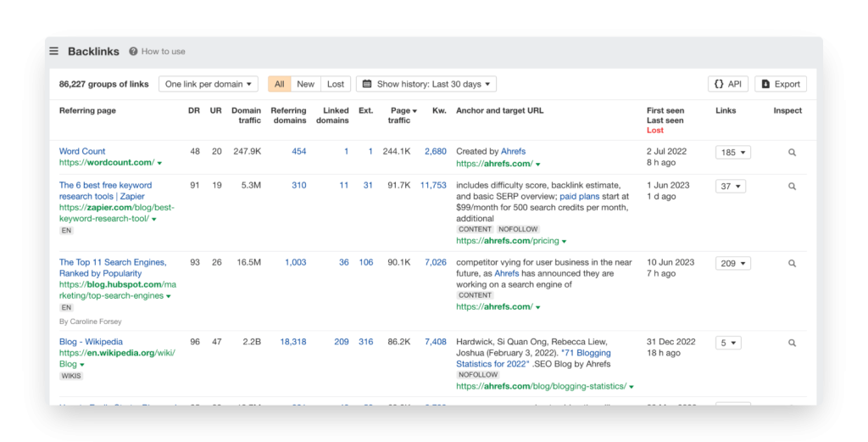Select the All links filter
The image size is (868, 442).
click(x=279, y=84)
